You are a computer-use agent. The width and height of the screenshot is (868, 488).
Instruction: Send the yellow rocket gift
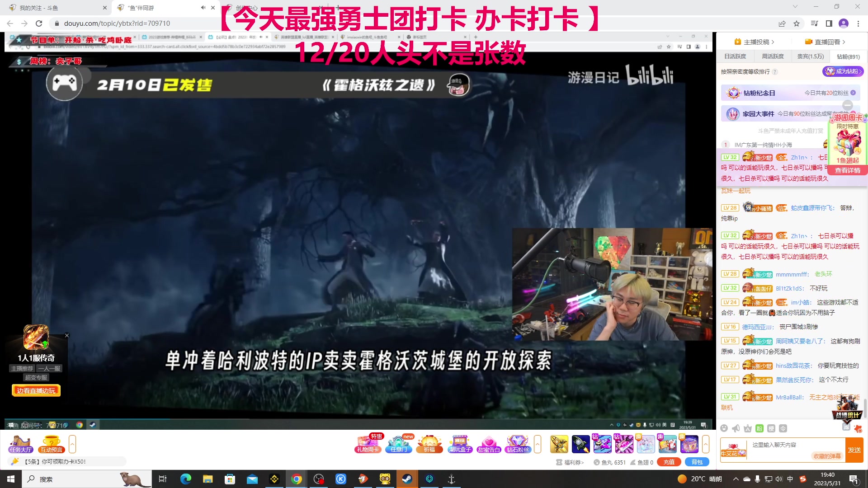click(x=559, y=444)
